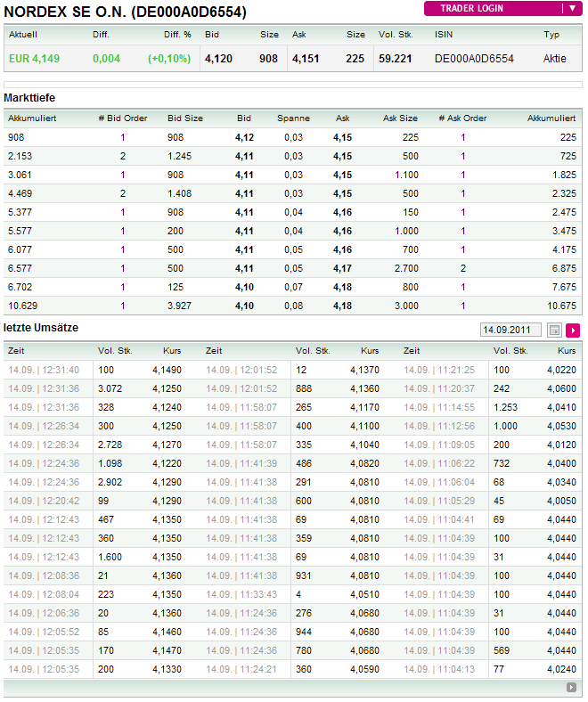
Task: Click the gray next-page arrow at table bottom
Action: click(x=571, y=688)
